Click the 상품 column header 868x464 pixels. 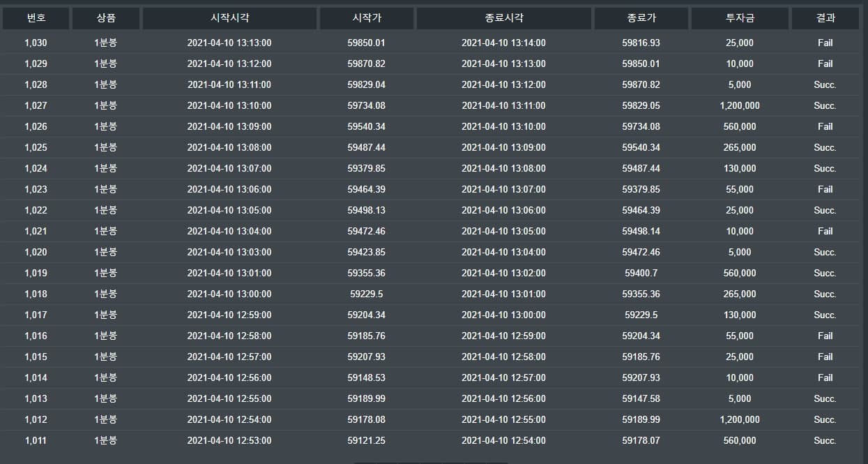(106, 18)
